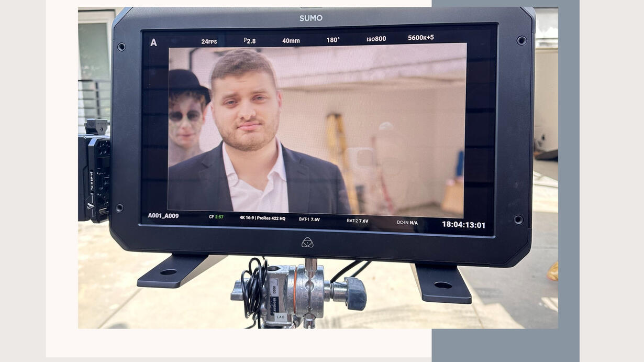The height and width of the screenshot is (362, 644).
Task: Tap the CF 2:57 remaining media time
Action: point(216,217)
